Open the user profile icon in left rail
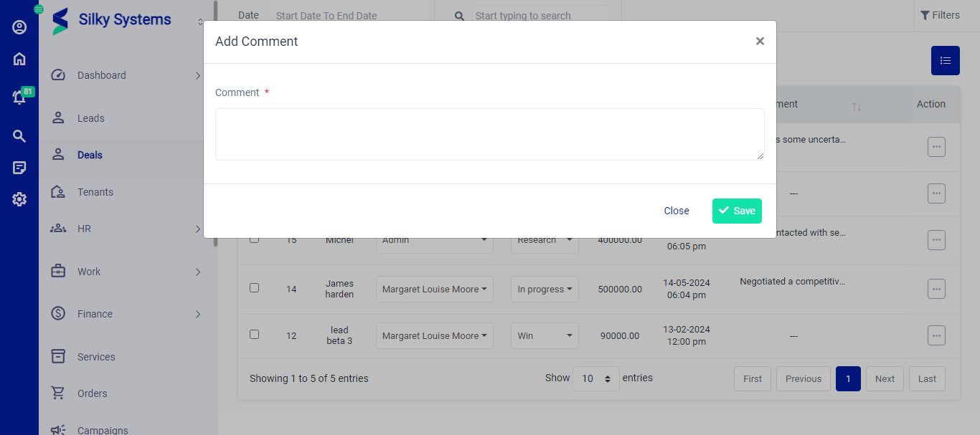Screen dimensions: 980x435 click(19, 27)
